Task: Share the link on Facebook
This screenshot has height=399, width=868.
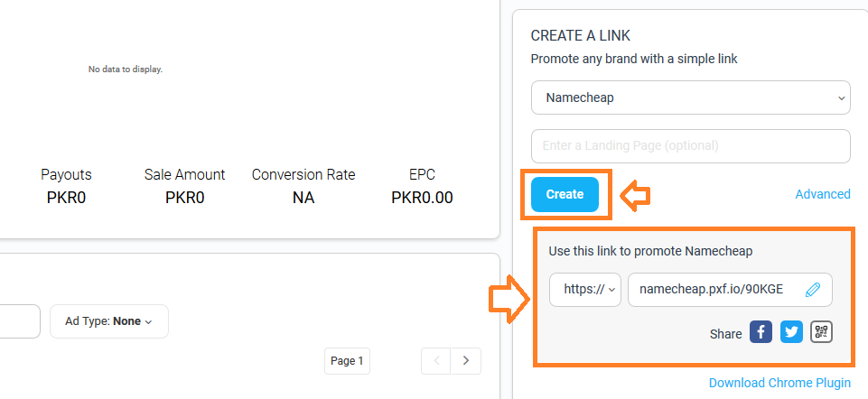Action: click(761, 332)
